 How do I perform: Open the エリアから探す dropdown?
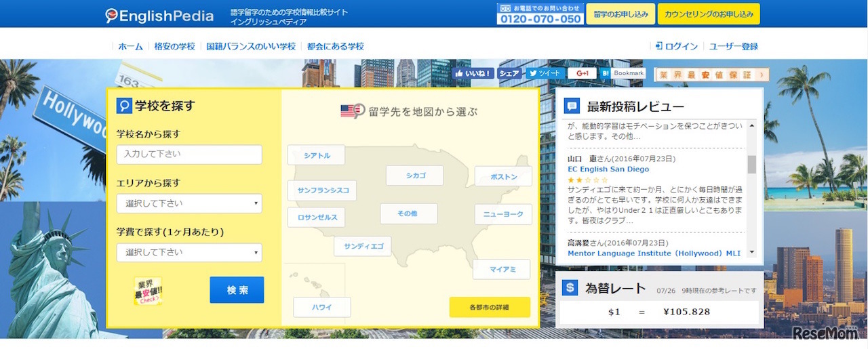[189, 203]
